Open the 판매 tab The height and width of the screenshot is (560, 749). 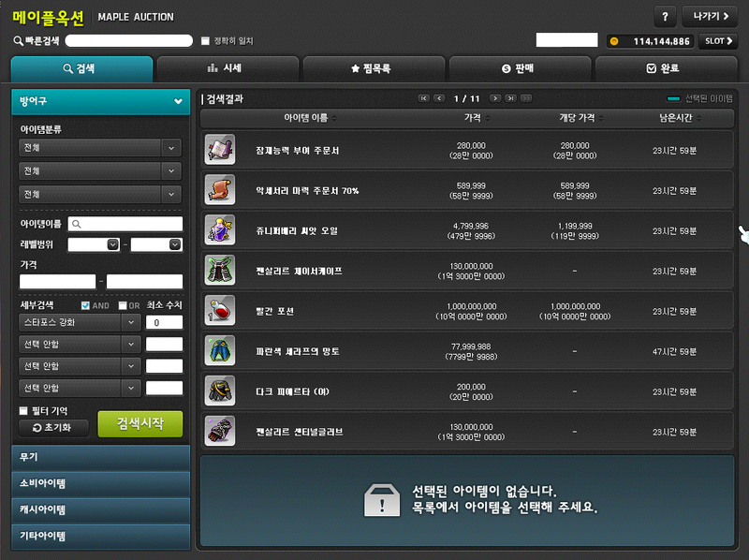521,68
